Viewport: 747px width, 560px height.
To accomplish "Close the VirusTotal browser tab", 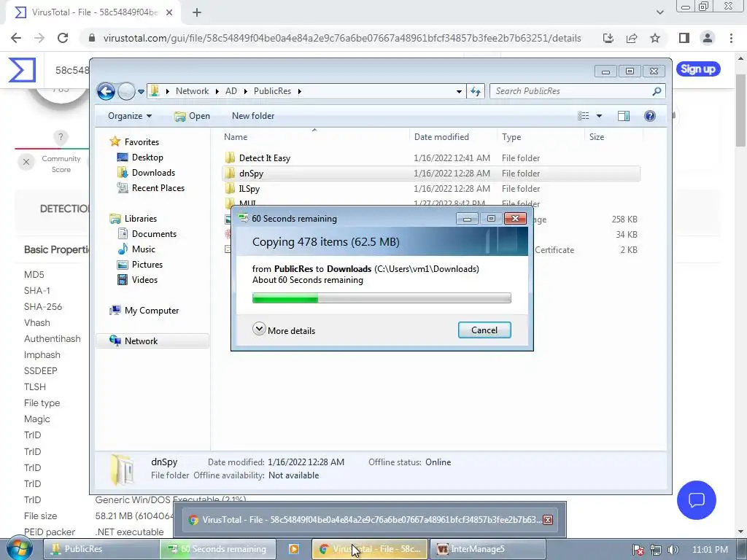I will (169, 13).
